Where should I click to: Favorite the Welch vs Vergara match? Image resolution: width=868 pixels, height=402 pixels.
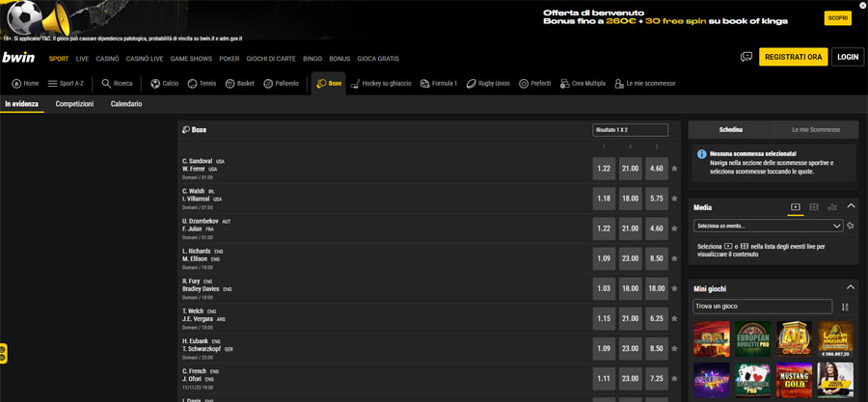674,318
